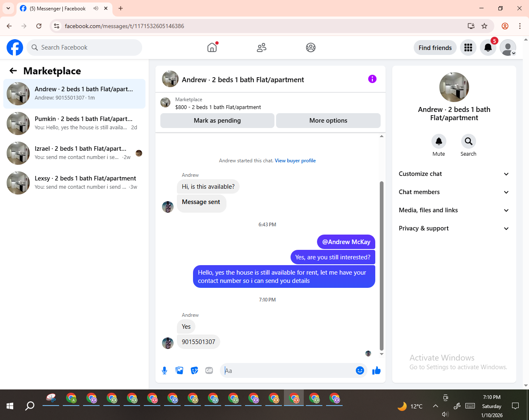529x420 pixels.
Task: Open the $800 Marketplace listing link
Action: [x=218, y=107]
